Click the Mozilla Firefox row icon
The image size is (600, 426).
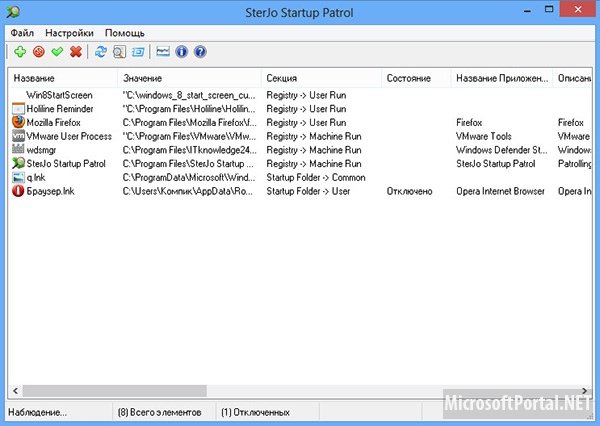point(18,122)
